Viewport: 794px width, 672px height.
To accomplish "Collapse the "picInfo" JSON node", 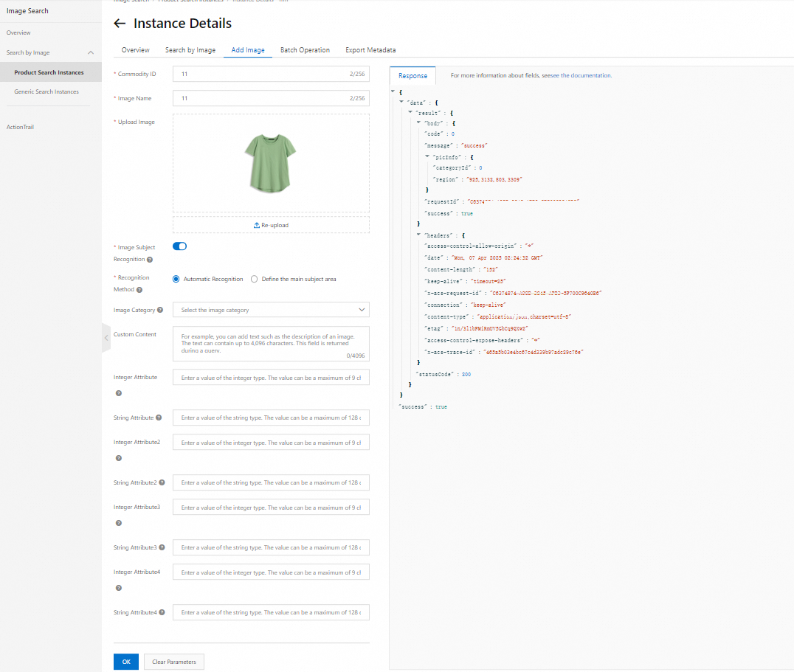I will tap(427, 156).
